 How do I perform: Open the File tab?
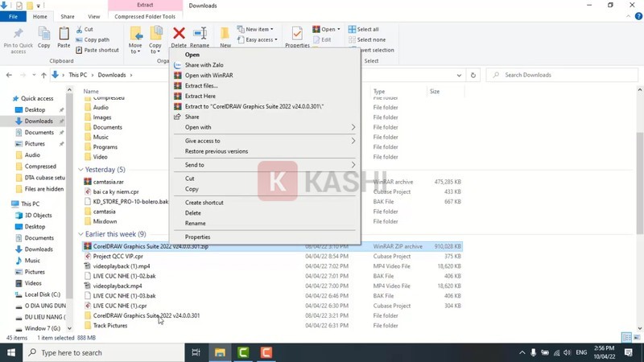13,16
